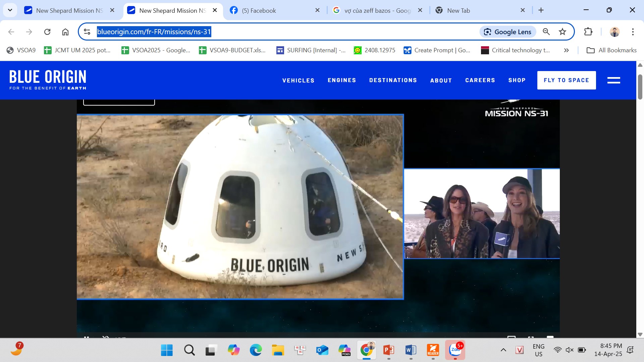
Task: Open the JCMT UM 2025 bookmark
Action: coord(77,50)
